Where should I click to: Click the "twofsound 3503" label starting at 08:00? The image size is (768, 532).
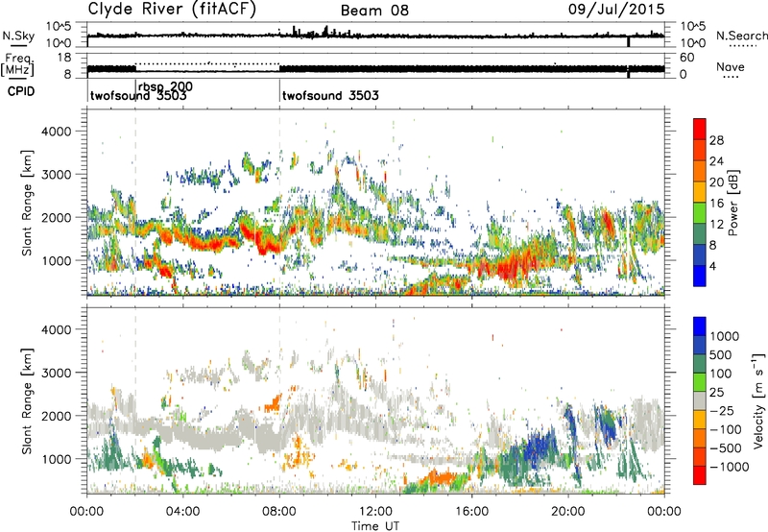[330, 95]
